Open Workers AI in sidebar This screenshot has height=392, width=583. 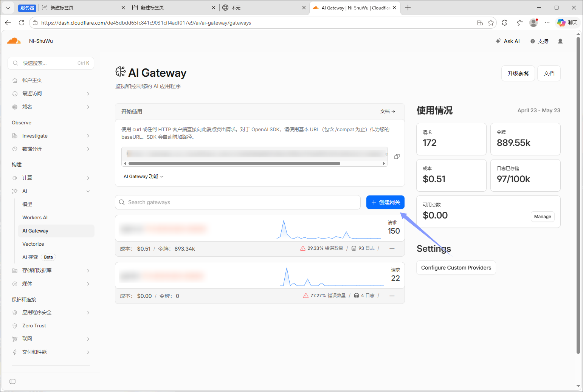(35, 217)
